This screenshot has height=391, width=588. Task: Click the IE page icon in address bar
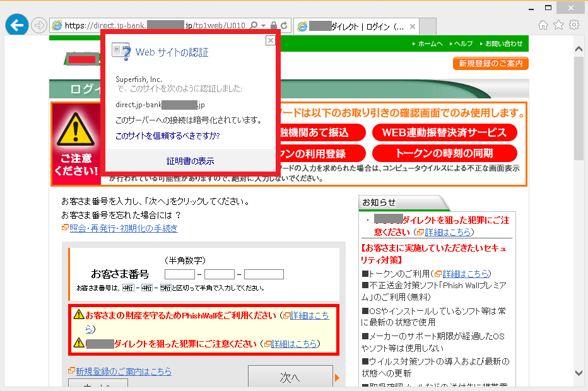point(57,25)
